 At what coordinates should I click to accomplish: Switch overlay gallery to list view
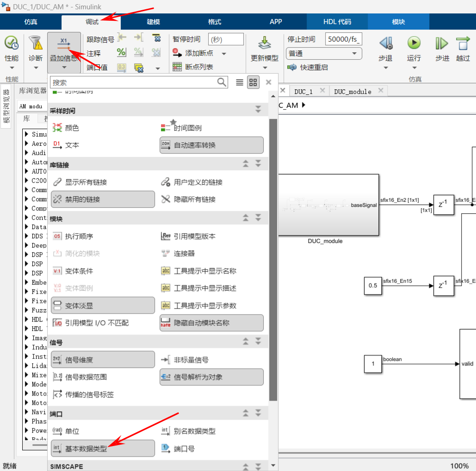point(240,82)
